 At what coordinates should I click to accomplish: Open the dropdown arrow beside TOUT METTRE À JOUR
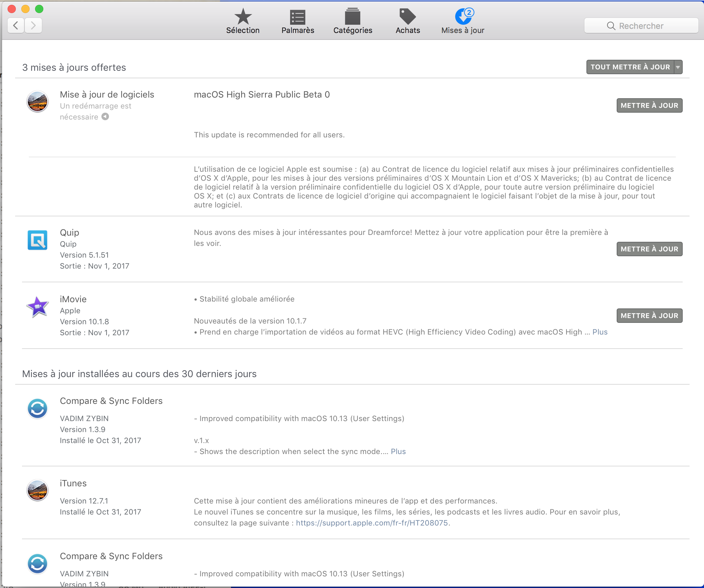(678, 67)
